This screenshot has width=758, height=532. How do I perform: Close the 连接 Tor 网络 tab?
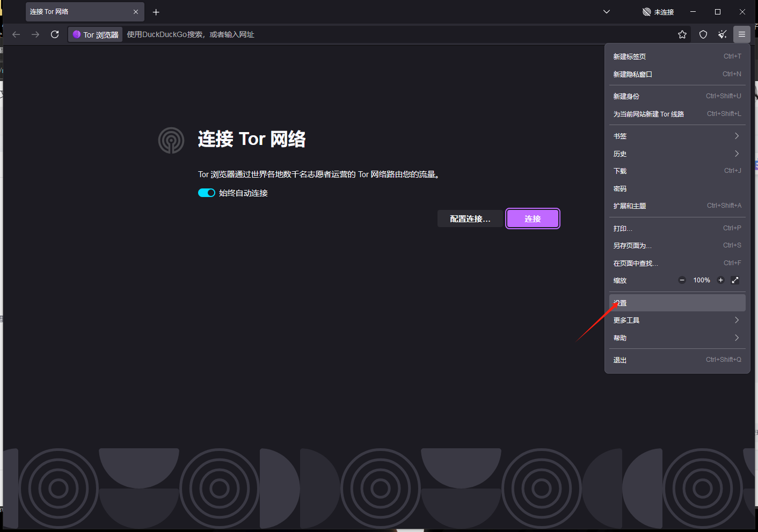(136, 12)
